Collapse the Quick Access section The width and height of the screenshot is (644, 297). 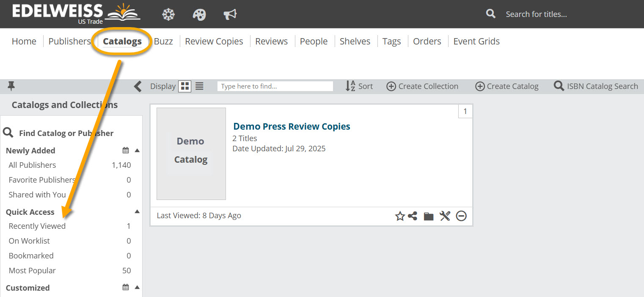tap(137, 211)
